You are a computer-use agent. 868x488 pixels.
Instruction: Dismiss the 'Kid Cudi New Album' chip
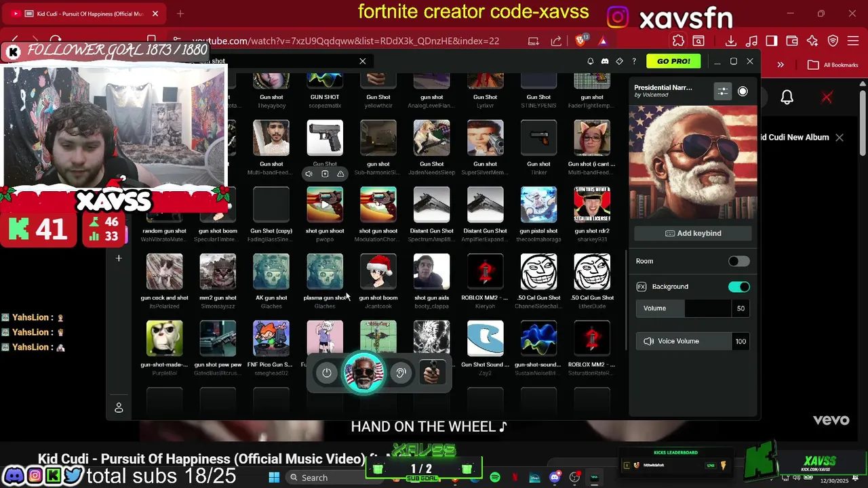(840, 138)
